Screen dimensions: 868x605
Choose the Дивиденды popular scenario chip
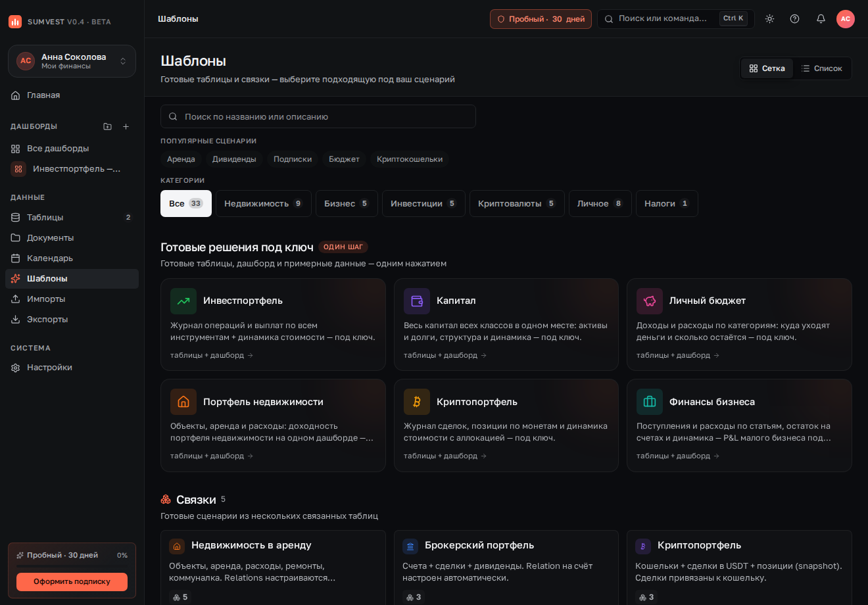click(234, 159)
